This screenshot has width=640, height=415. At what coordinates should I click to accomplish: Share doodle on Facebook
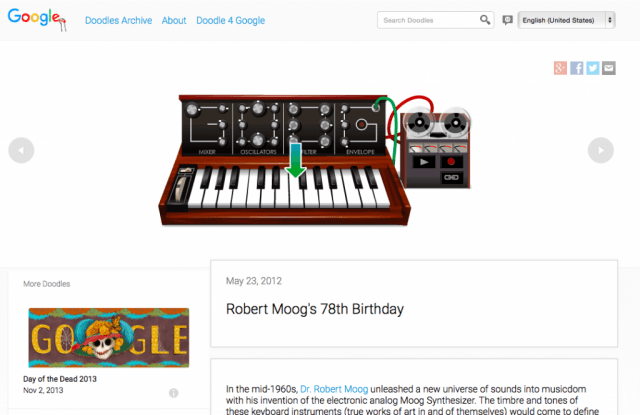(x=577, y=68)
